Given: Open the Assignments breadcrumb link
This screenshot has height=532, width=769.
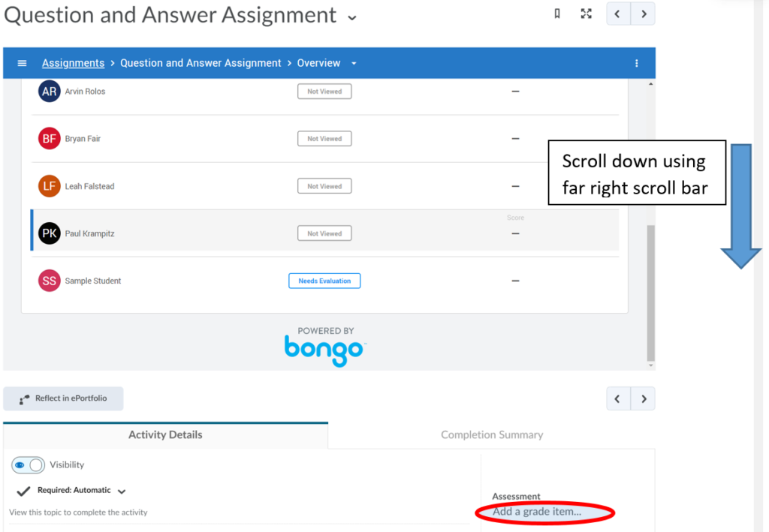Looking at the screenshot, I should pyautogui.click(x=73, y=63).
